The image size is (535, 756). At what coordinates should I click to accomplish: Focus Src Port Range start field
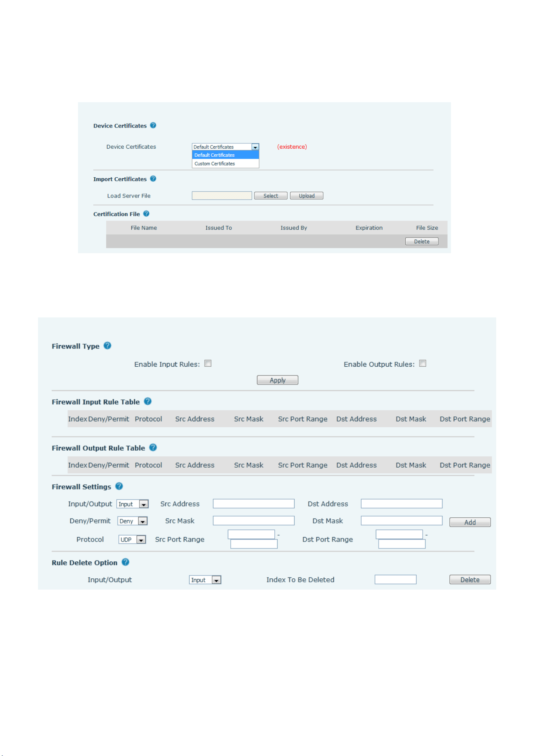click(x=251, y=534)
